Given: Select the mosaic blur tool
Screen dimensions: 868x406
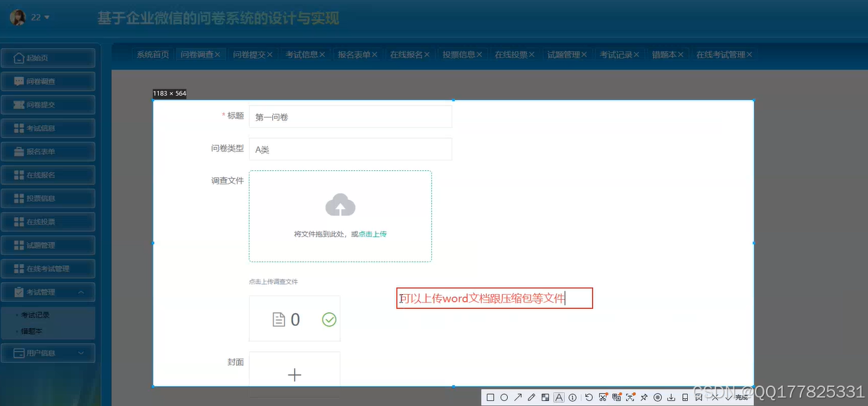Looking at the screenshot, I should coord(544,397).
